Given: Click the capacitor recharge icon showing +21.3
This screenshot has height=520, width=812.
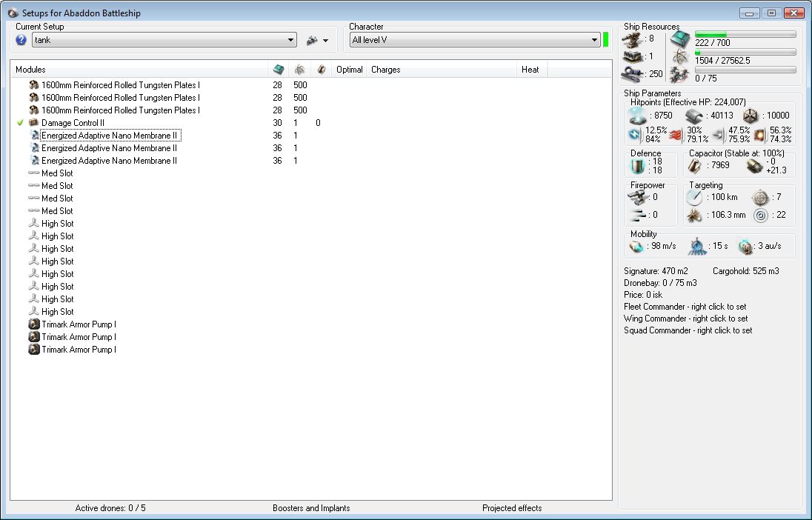Looking at the screenshot, I should [x=754, y=166].
